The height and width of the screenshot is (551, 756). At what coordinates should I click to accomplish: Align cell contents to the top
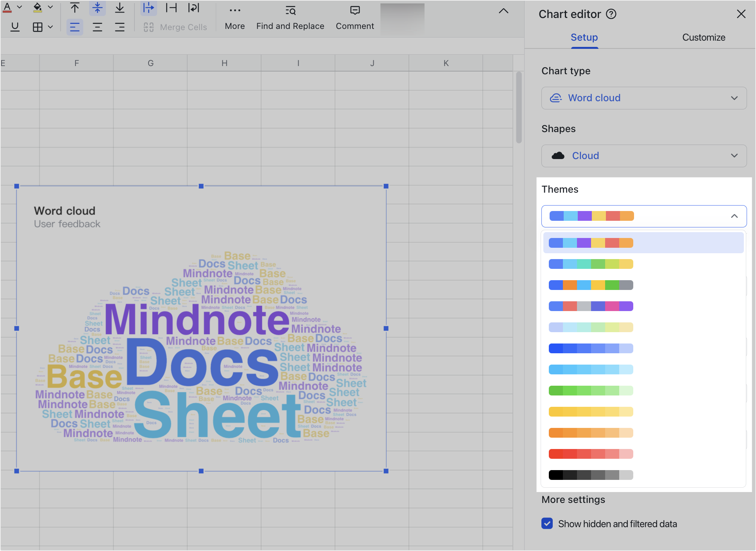[x=75, y=7]
